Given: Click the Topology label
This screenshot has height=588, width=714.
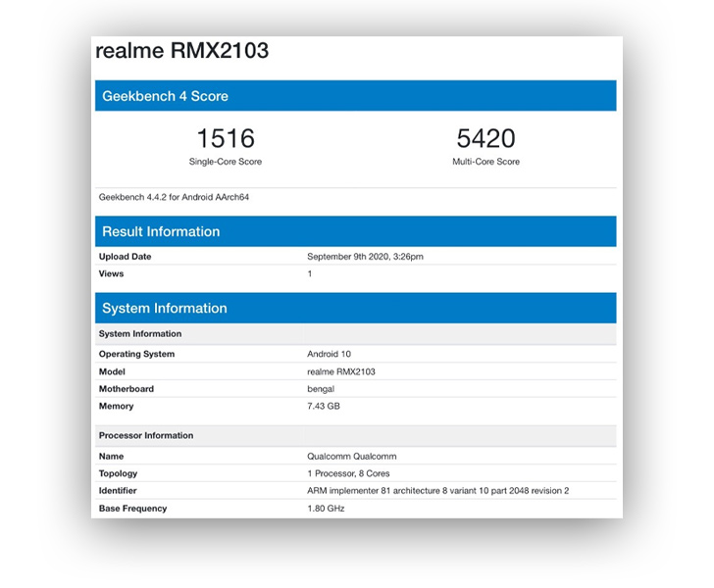Looking at the screenshot, I should point(118,473).
